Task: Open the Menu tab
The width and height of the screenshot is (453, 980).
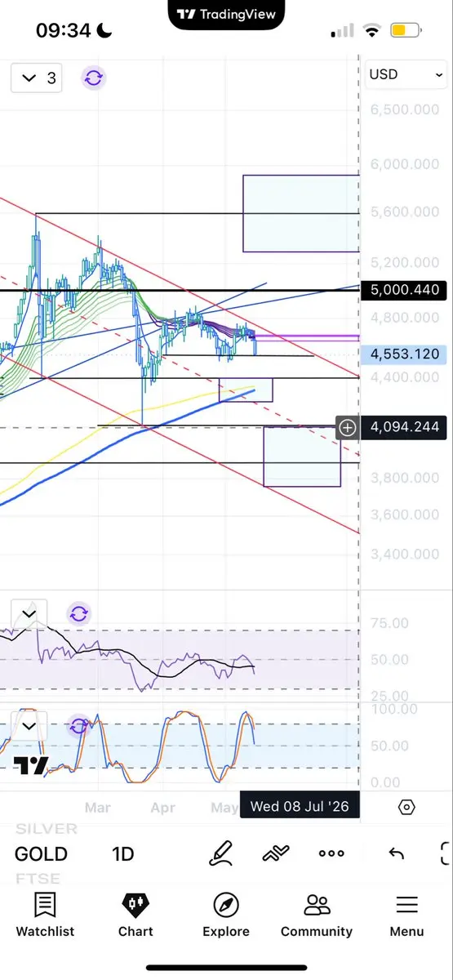Action: 406,915
